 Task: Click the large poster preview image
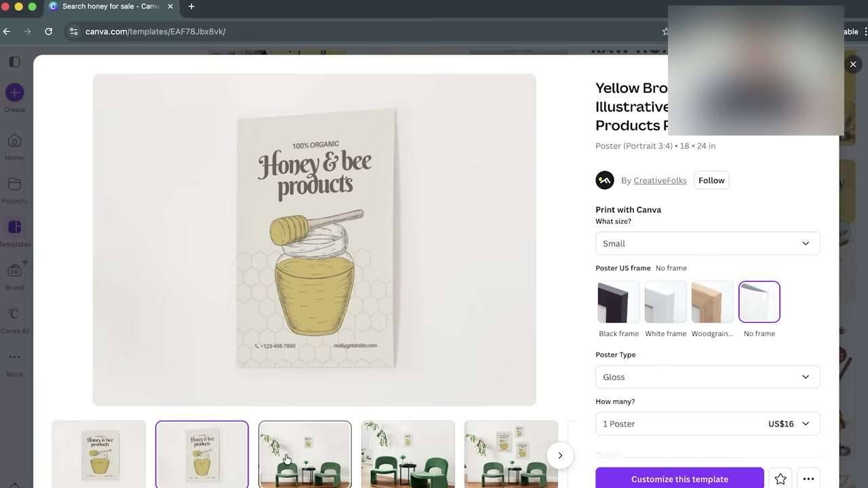(314, 239)
